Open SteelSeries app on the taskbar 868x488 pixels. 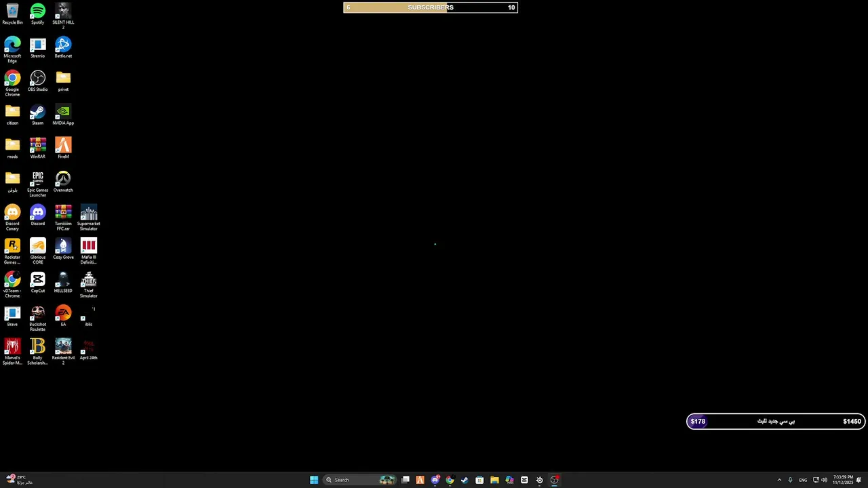point(539,480)
